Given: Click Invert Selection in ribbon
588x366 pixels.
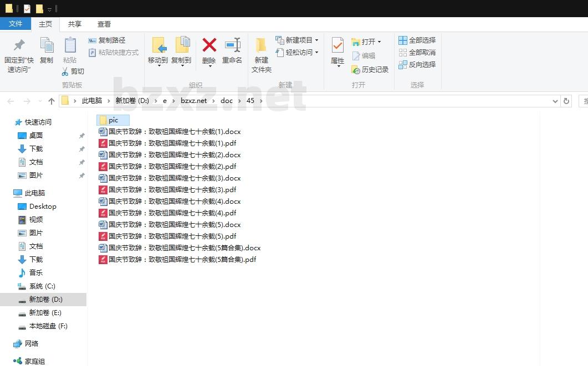Looking at the screenshot, I should [417, 65].
